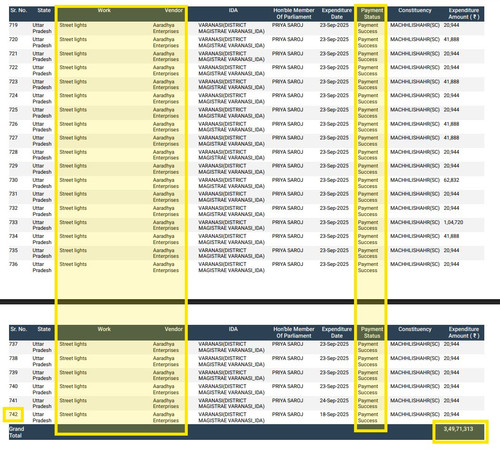This screenshot has width=500, height=451.
Task: Click serial number 735
Action: [x=14, y=250]
